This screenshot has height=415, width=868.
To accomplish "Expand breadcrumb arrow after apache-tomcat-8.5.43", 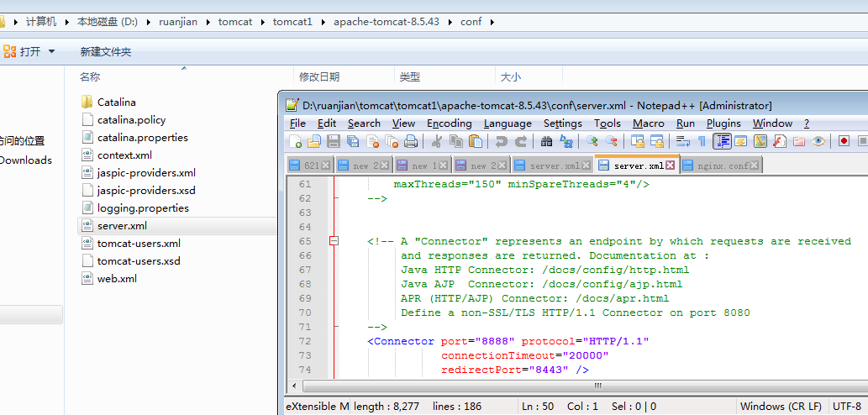I will 450,22.
